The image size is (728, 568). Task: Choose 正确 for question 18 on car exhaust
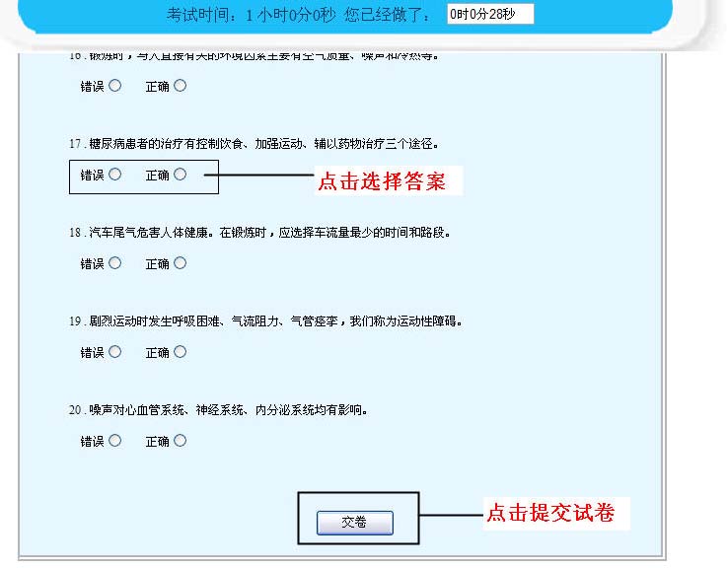180,263
